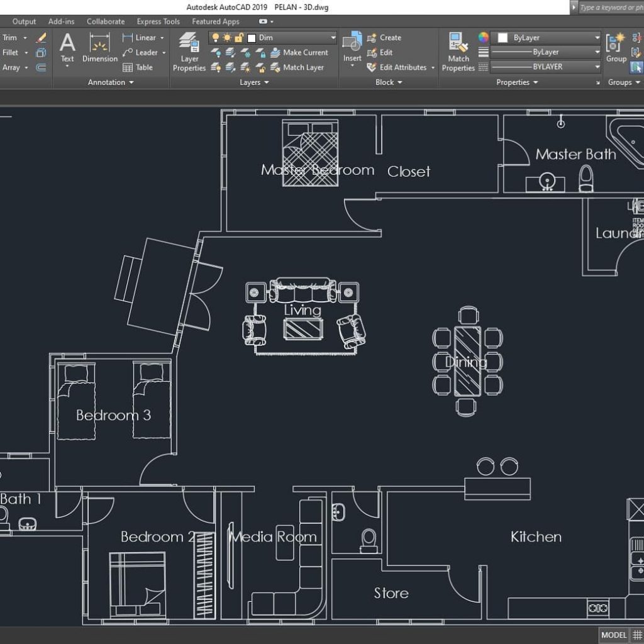This screenshot has width=644, height=644.
Task: Click the white ByLayer color swatch in Properties
Action: click(502, 38)
